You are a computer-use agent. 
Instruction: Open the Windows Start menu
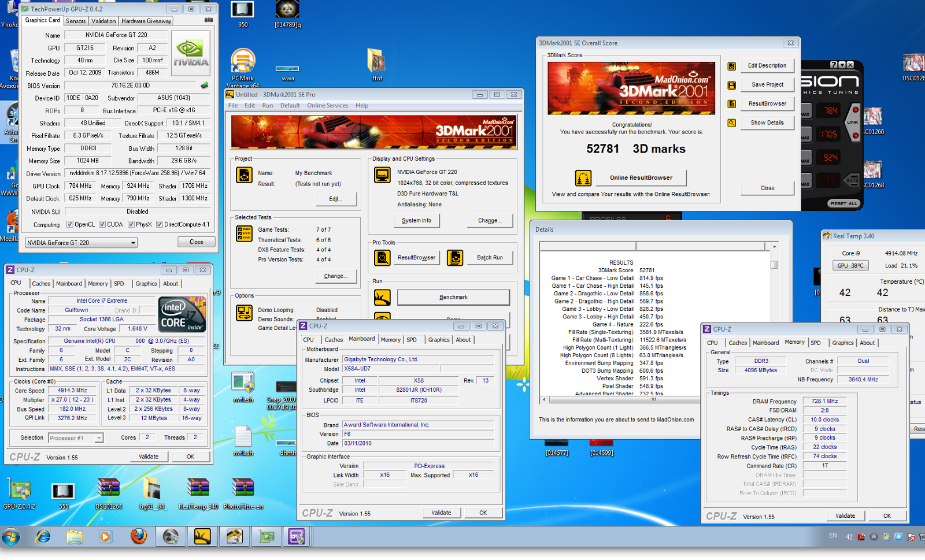[x=10, y=537]
